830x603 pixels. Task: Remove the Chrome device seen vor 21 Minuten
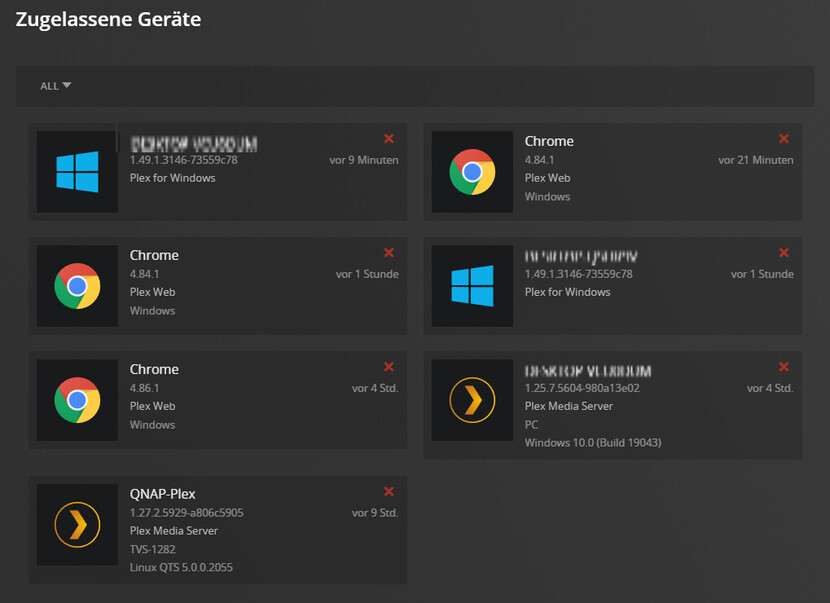pyautogui.click(x=783, y=139)
